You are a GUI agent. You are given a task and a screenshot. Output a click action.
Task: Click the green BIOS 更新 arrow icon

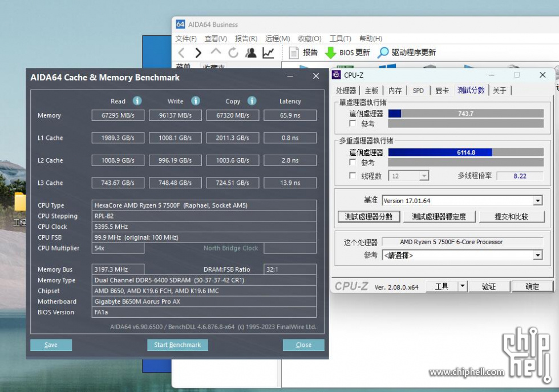(330, 53)
